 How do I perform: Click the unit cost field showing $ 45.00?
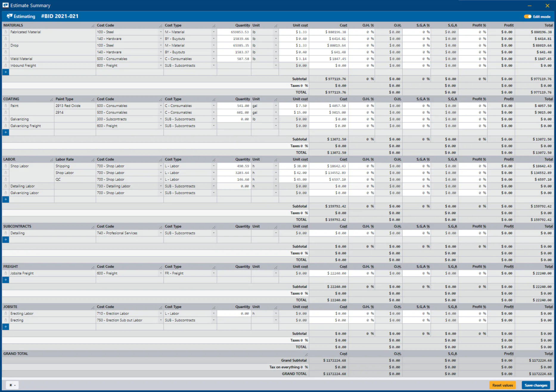[x=294, y=179]
